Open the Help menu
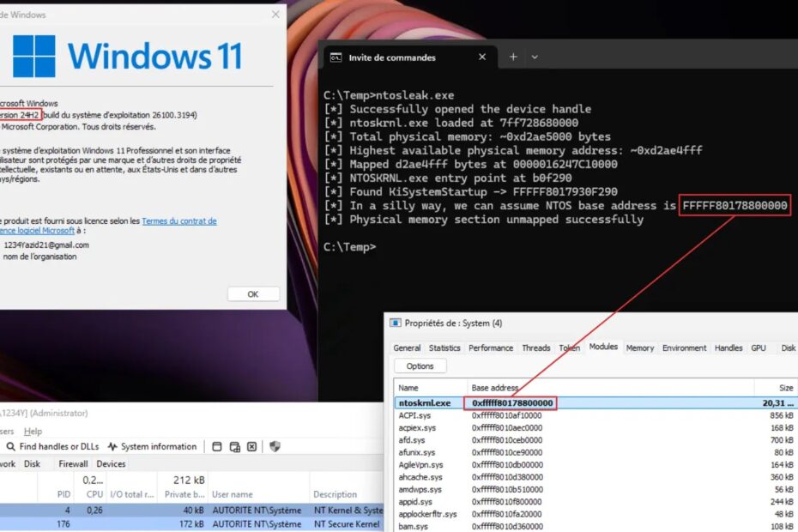The width and height of the screenshot is (798, 532). 33,432
